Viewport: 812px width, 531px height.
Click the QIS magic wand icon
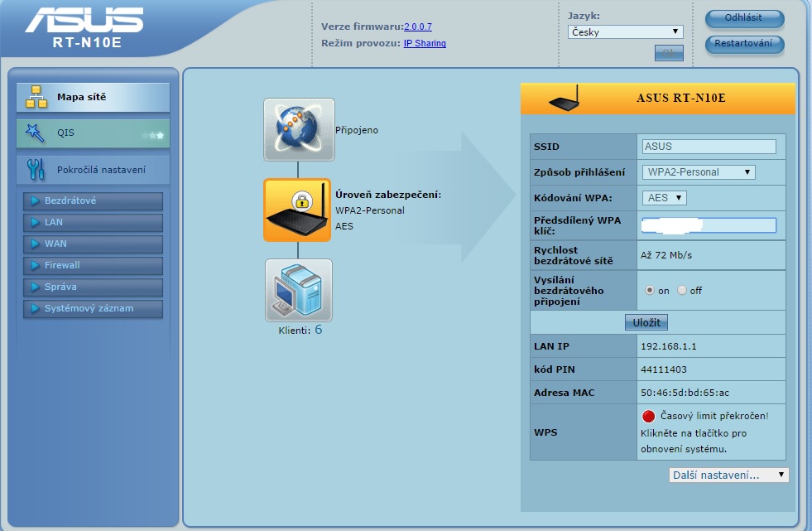pos(36,133)
